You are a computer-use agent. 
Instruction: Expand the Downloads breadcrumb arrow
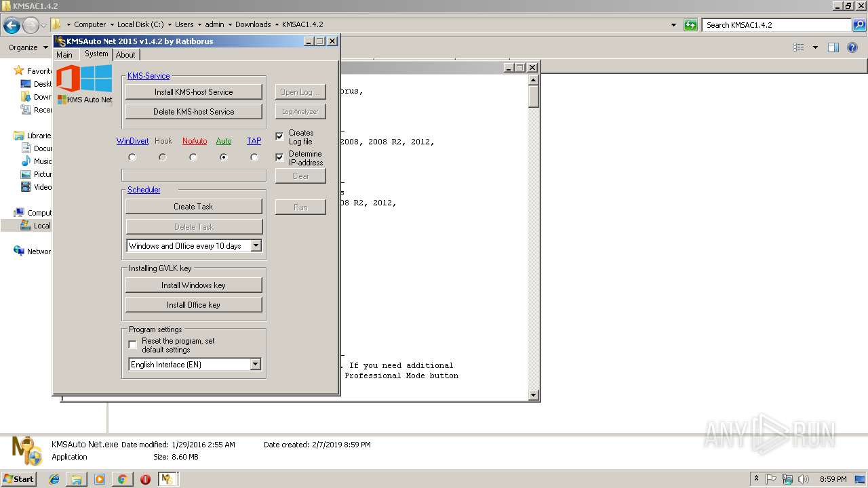coord(277,25)
